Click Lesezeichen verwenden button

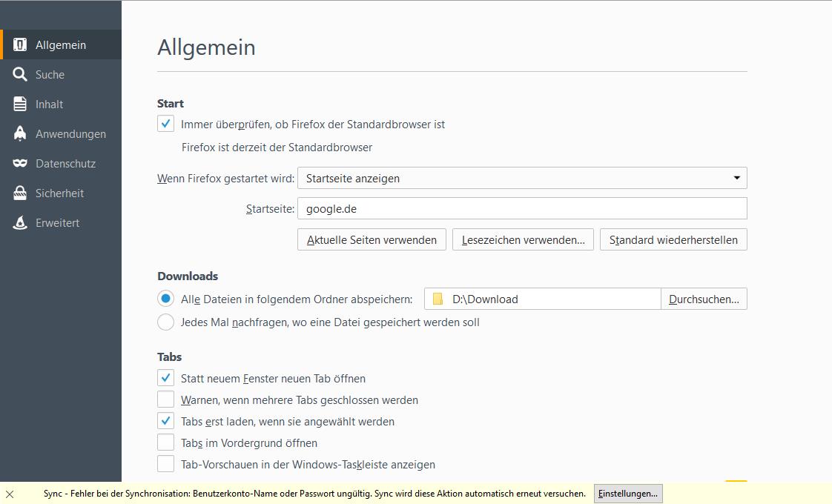pyautogui.click(x=523, y=239)
